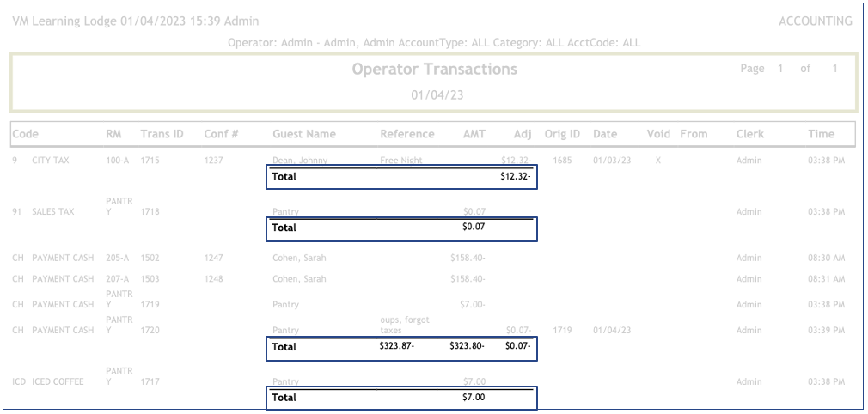Click the ICED COFFEE code entry
The image size is (868, 414).
(58, 381)
